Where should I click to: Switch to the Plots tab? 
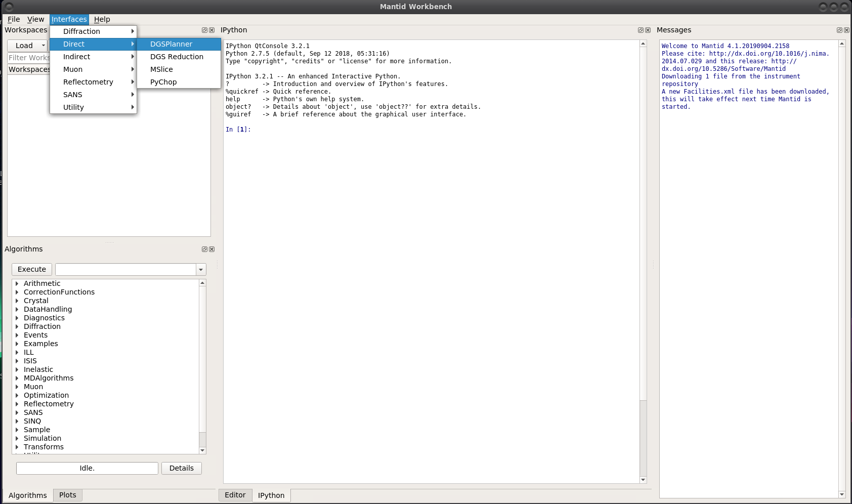tap(67, 495)
